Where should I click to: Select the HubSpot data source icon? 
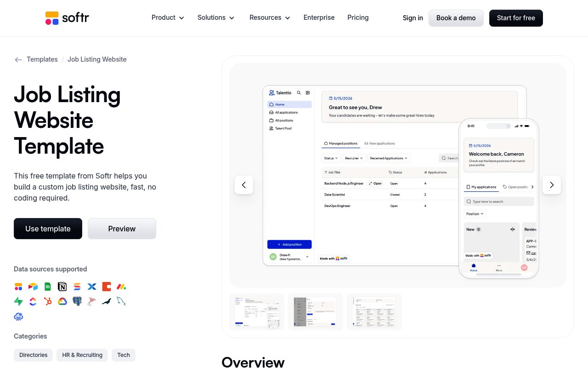[48, 301]
